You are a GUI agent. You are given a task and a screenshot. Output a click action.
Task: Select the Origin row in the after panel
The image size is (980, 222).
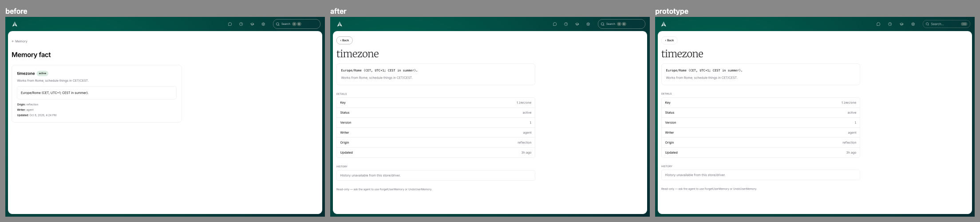(436, 143)
